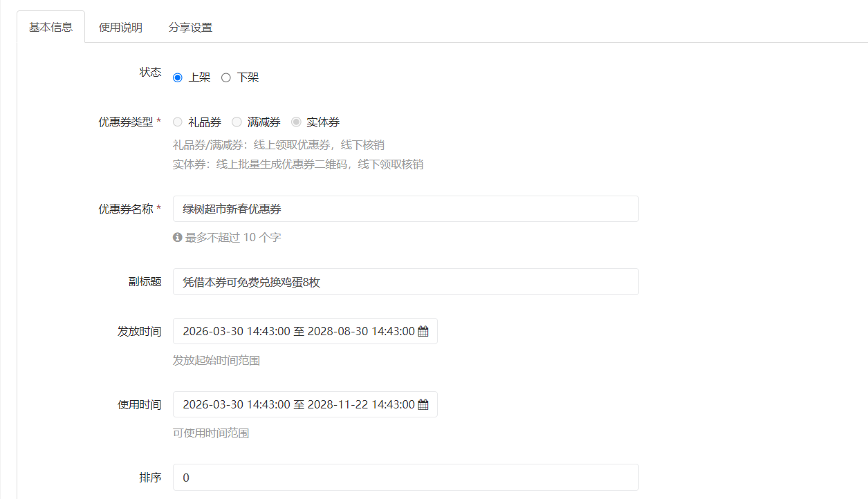Click the 使用时间 label
Screen dimensions: 868x499
[139, 404]
